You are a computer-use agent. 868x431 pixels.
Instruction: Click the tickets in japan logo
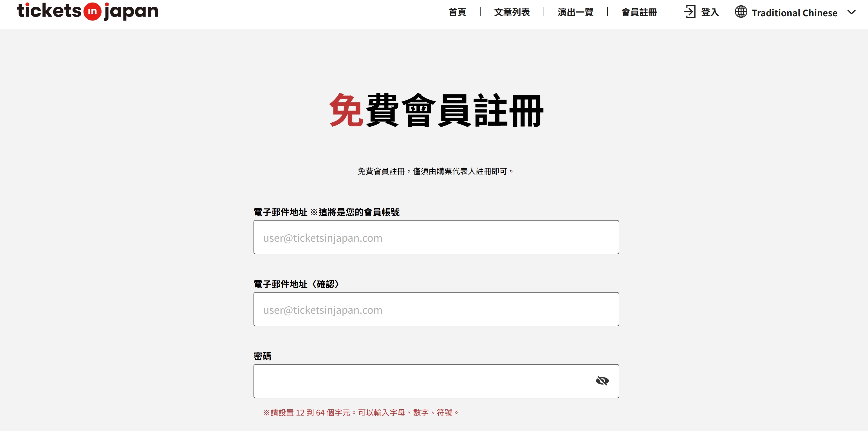[88, 11]
